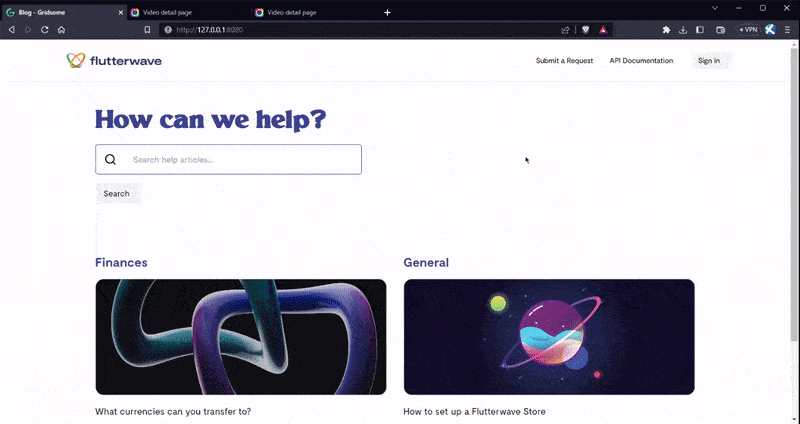Open the Finances article thumbnail image
This screenshot has height=424, width=800.
tap(241, 337)
